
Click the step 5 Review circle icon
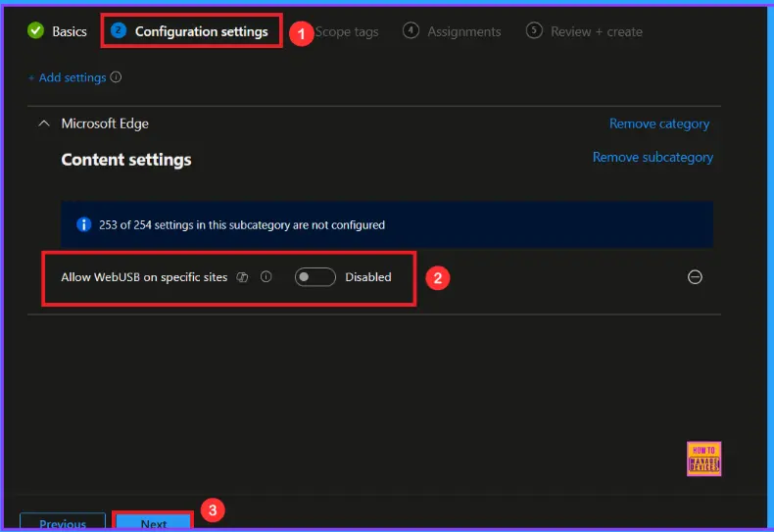tap(534, 30)
